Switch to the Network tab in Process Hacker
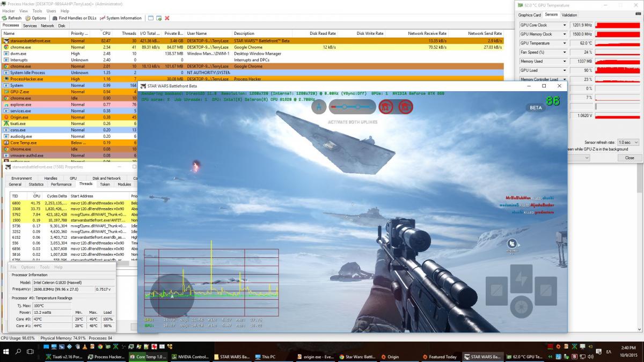The width and height of the screenshot is (644, 362). [x=47, y=26]
